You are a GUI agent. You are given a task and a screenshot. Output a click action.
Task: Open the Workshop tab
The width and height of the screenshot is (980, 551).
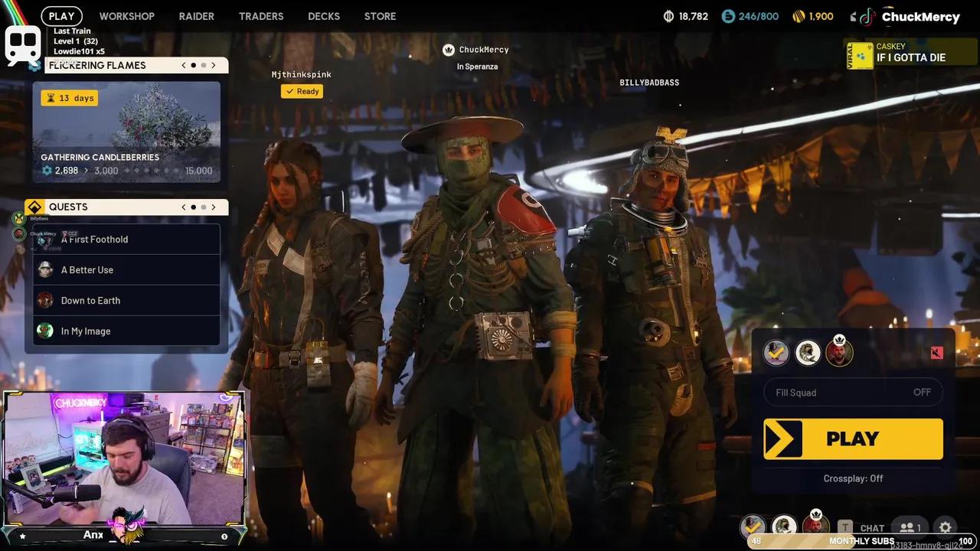point(126,16)
